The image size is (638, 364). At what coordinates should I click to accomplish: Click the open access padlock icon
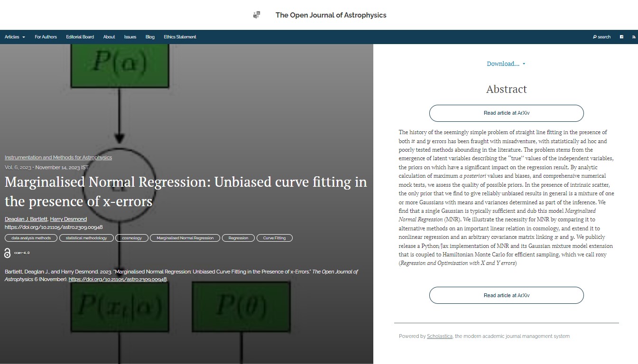point(7,253)
